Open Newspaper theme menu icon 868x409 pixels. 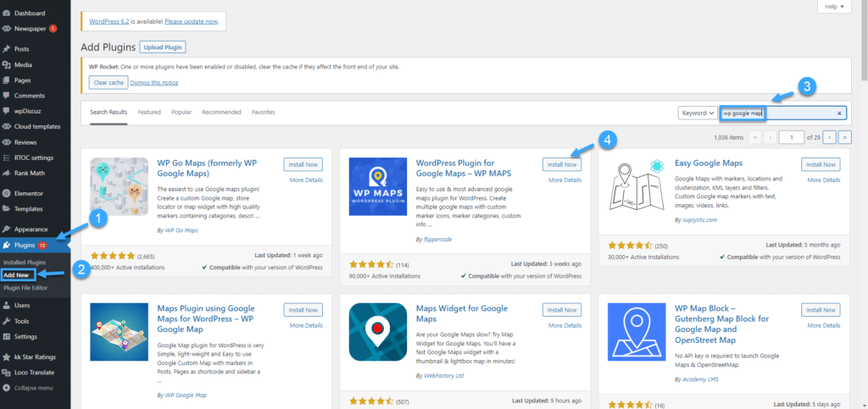(x=7, y=28)
